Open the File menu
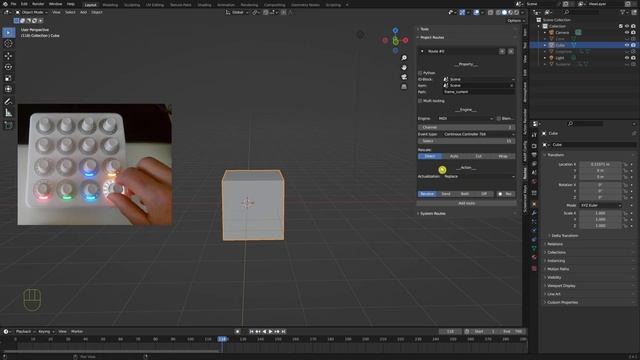The width and height of the screenshot is (640, 360). 13,4
